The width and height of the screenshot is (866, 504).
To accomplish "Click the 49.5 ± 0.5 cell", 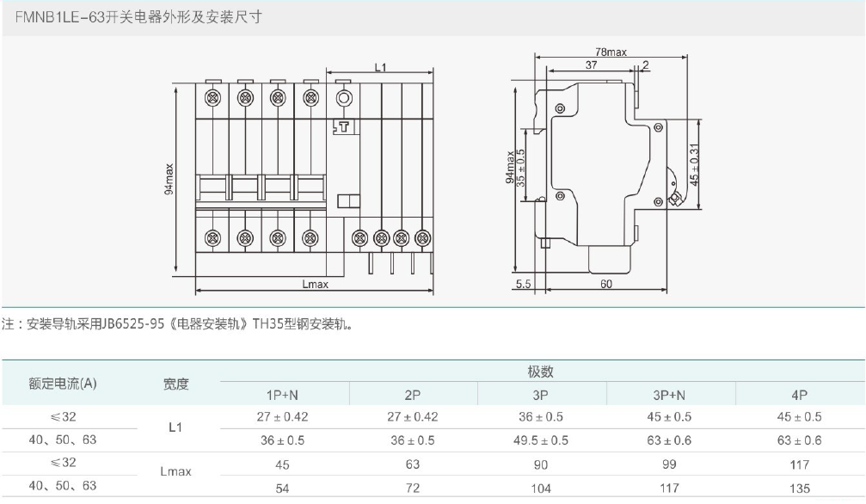I will (540, 440).
